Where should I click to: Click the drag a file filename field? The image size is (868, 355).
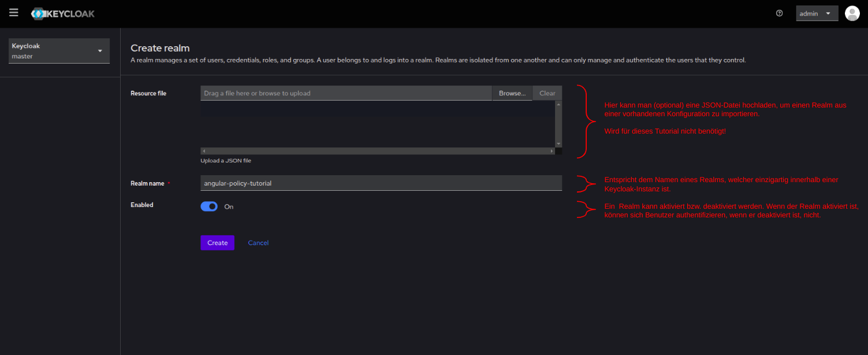click(346, 93)
